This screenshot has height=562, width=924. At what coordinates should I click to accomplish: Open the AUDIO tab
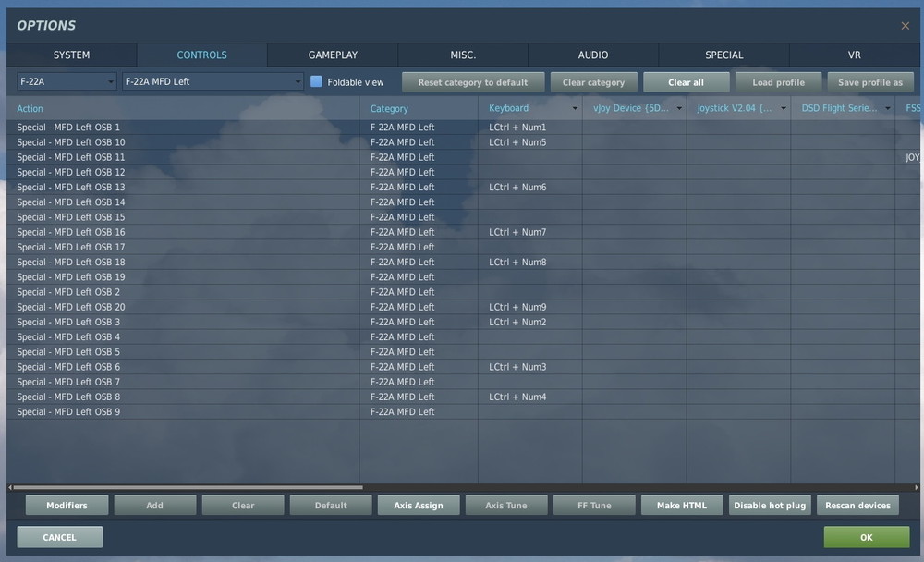(x=593, y=55)
